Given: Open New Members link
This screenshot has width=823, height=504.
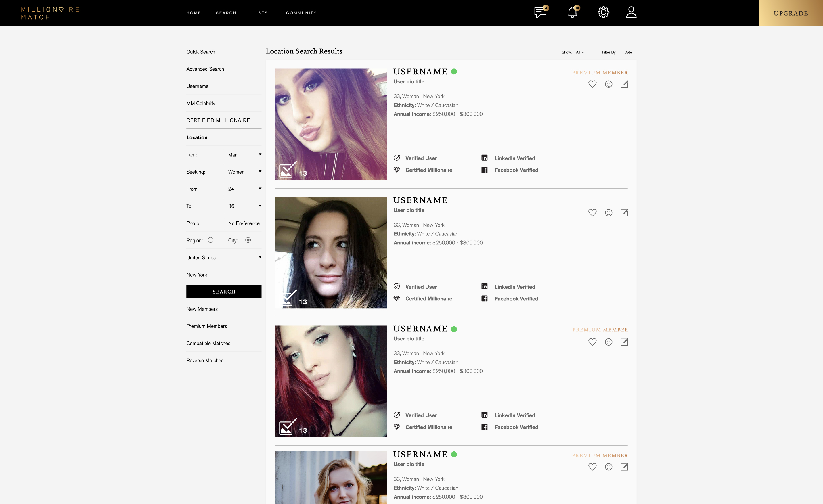Looking at the screenshot, I should click(202, 309).
